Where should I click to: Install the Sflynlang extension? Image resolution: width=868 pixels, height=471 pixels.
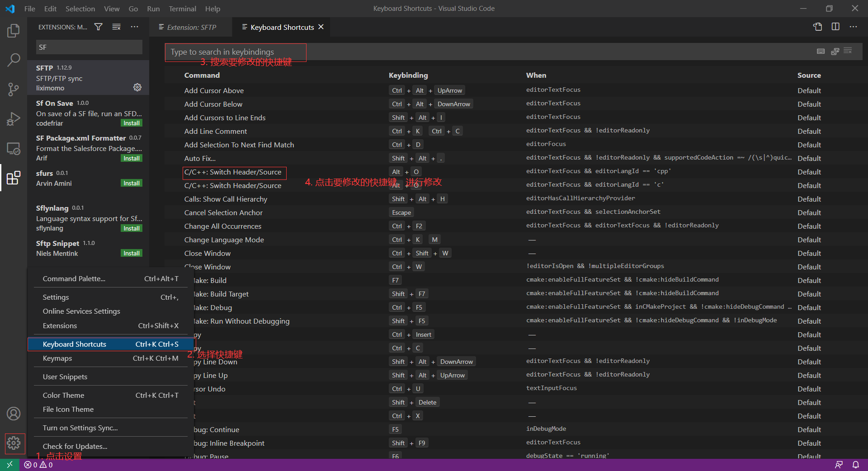point(132,228)
